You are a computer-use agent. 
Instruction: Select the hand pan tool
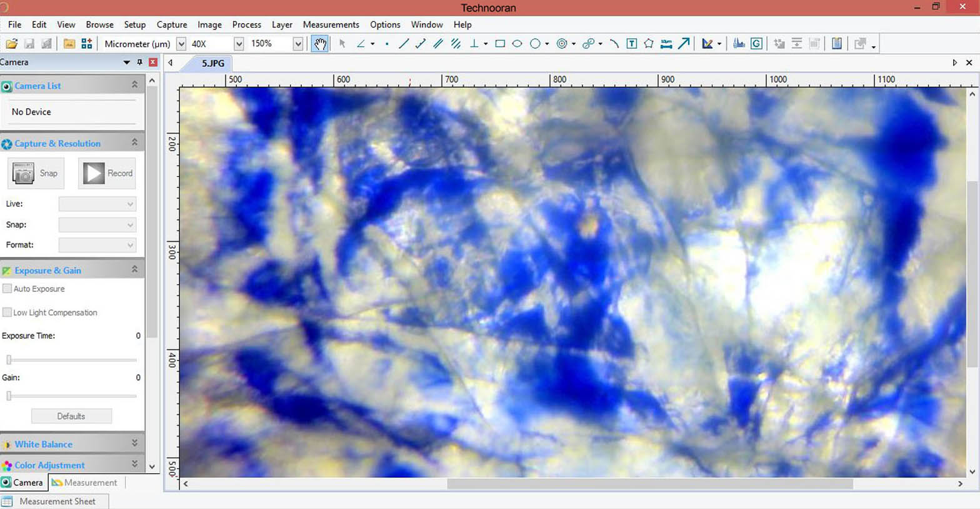(320, 44)
